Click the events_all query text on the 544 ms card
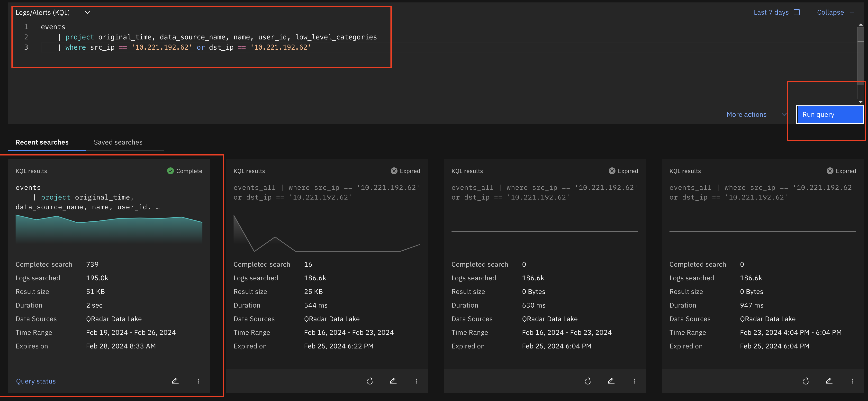The image size is (868, 401). (326, 192)
